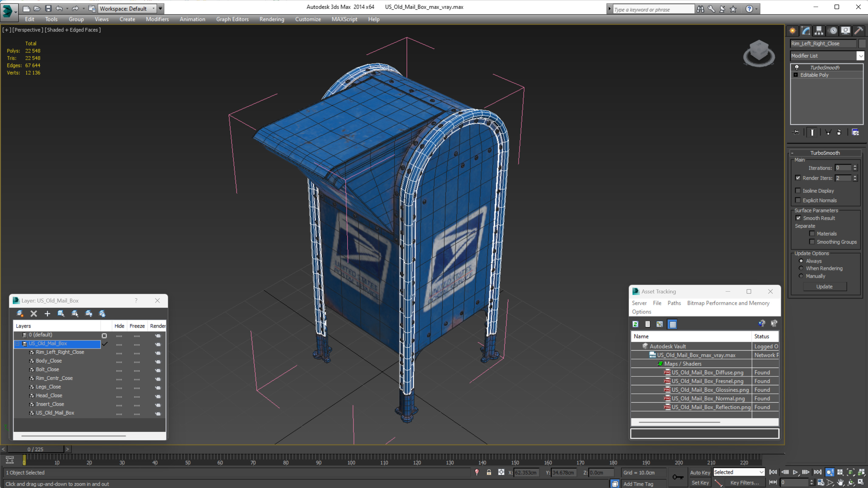This screenshot has width=868, height=488.
Task: Click the time slider 0 / 225 handle
Action: [x=35, y=449]
